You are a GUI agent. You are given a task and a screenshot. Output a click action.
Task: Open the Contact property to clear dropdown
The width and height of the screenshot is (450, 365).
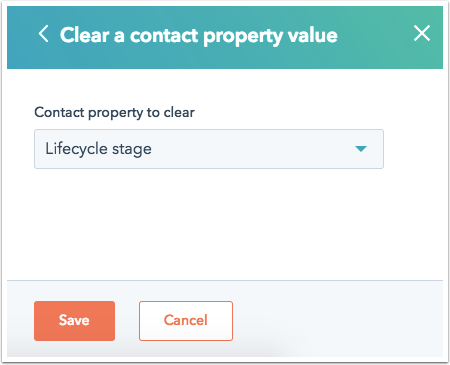click(209, 149)
